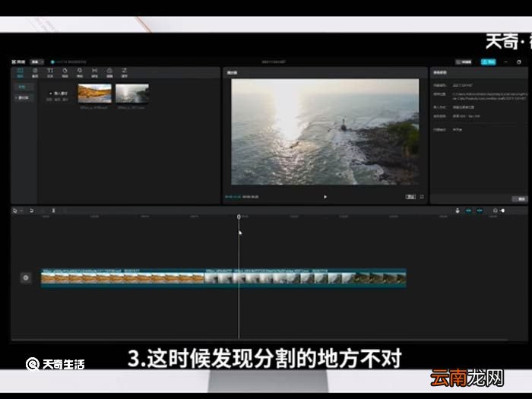Click the blue Export button
This screenshot has height=399, width=532.
[x=488, y=62]
